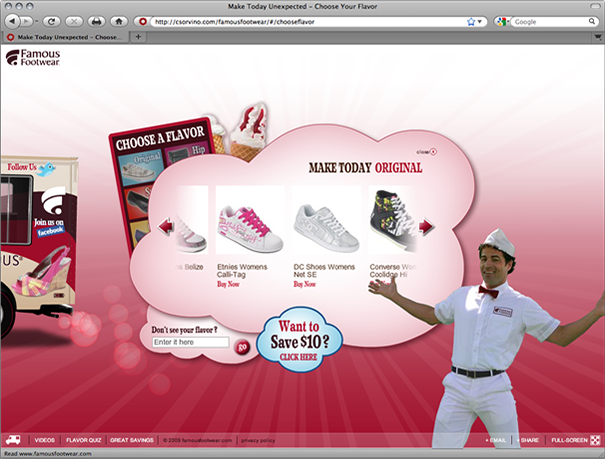The width and height of the screenshot is (605, 459).
Task: Click the Enter it here flavor field
Action: (x=191, y=342)
